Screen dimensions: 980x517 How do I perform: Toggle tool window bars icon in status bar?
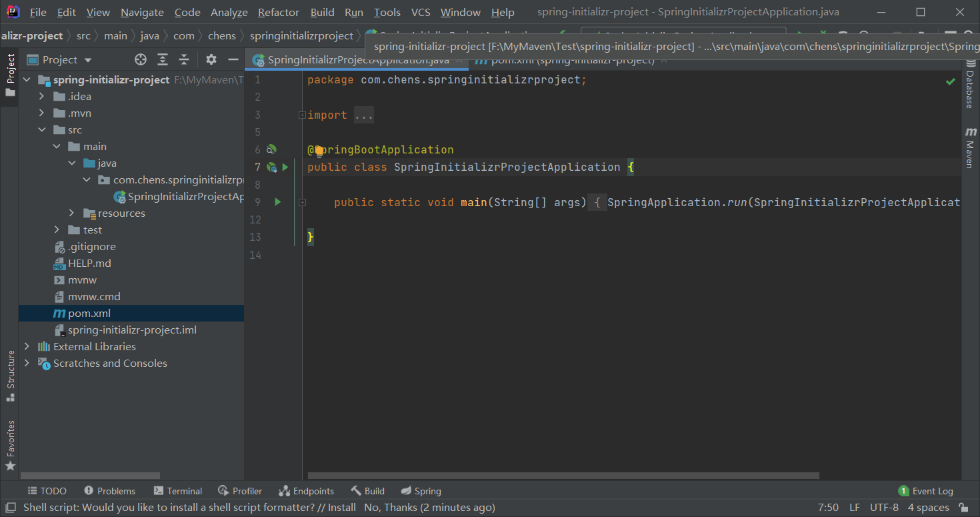[10, 508]
